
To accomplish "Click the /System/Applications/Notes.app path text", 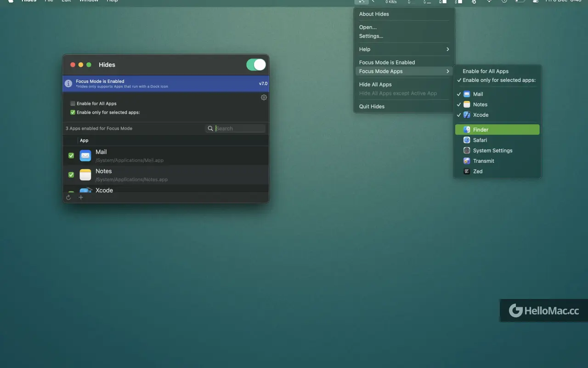I will pyautogui.click(x=132, y=180).
